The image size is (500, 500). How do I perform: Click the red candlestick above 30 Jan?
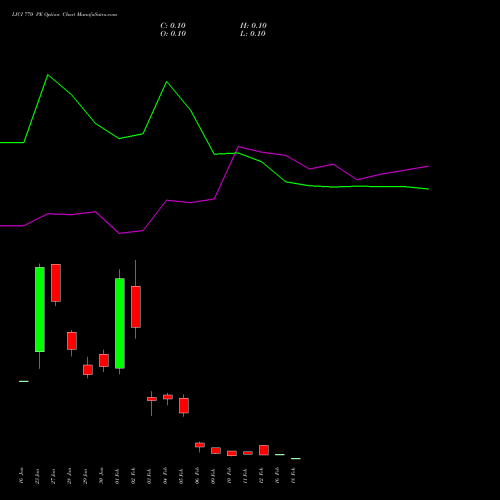(x=104, y=360)
